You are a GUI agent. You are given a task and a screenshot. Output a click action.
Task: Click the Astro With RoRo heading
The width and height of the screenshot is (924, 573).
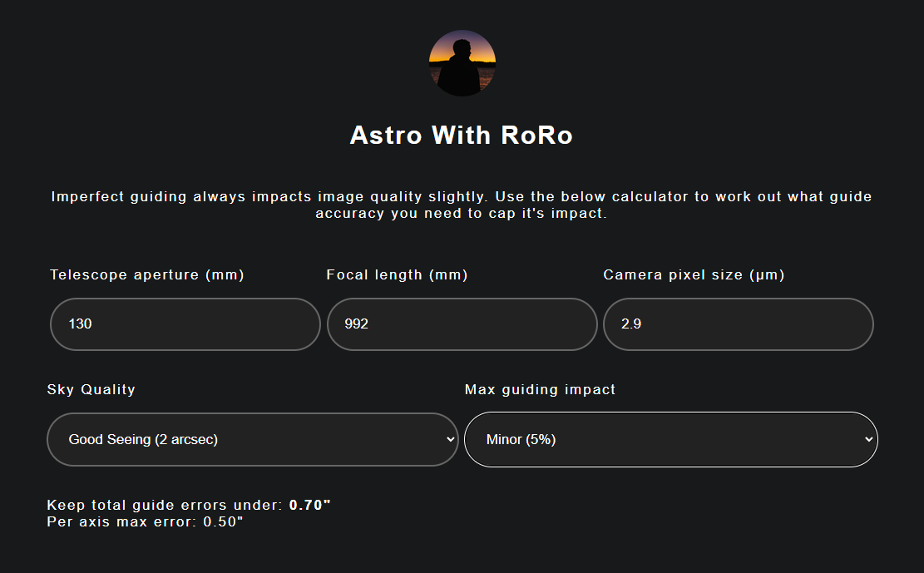click(x=462, y=135)
